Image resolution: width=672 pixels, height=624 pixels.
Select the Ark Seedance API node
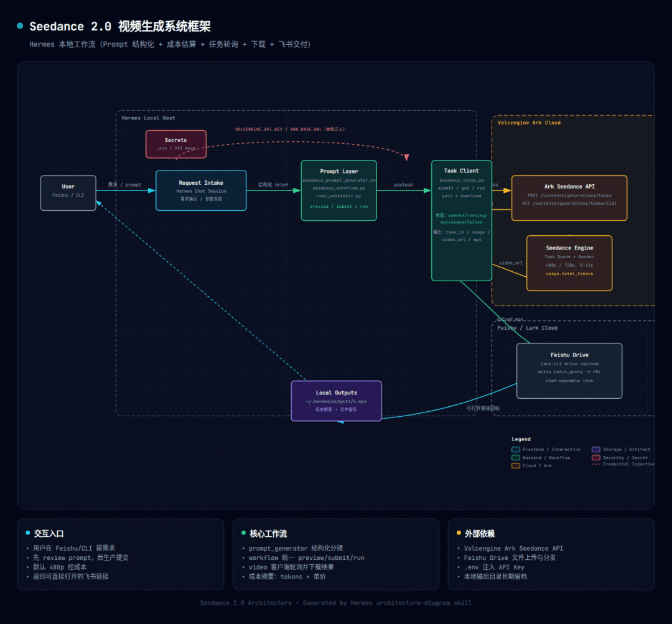click(569, 198)
